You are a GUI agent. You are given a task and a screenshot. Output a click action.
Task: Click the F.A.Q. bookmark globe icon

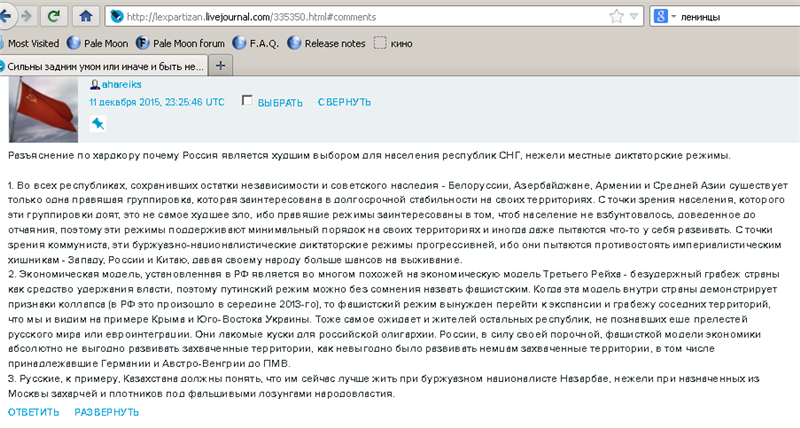pyautogui.click(x=239, y=43)
